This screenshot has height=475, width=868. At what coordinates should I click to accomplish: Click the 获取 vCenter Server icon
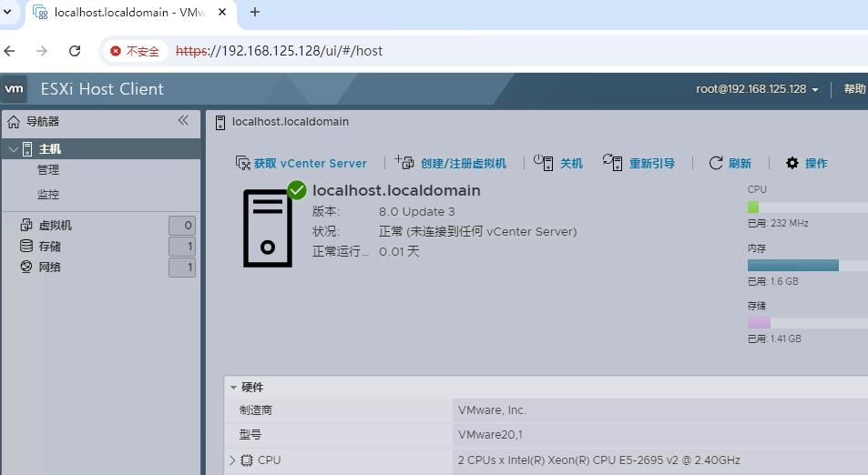tap(243, 163)
